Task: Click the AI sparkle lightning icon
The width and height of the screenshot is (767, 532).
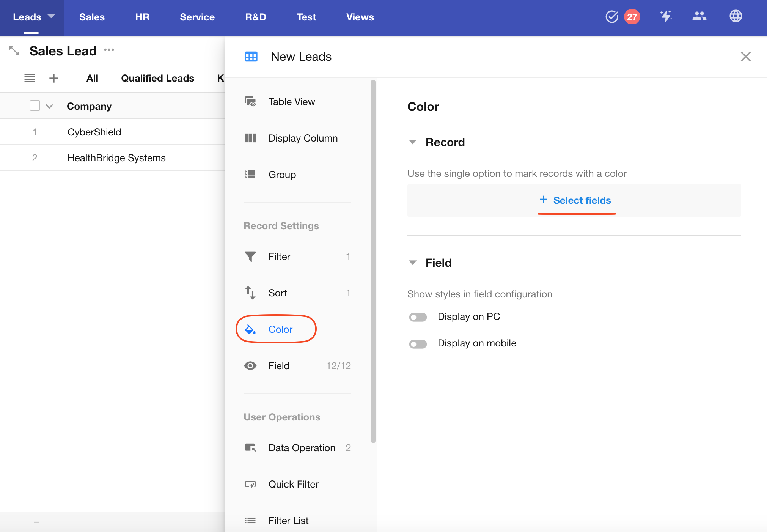Action: coord(666,16)
